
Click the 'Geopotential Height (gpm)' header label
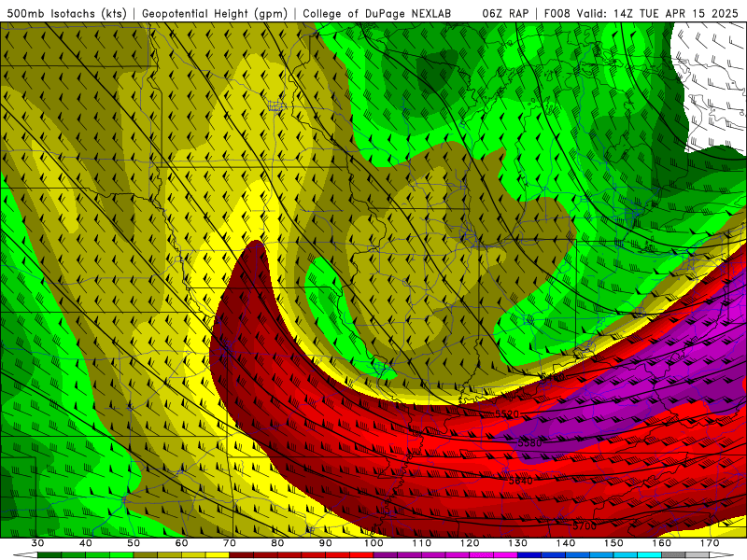point(215,13)
